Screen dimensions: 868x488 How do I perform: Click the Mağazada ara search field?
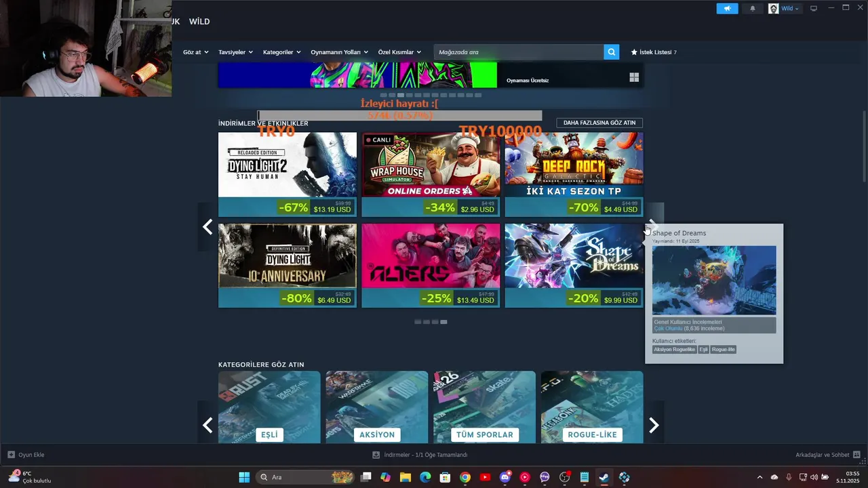pos(519,52)
